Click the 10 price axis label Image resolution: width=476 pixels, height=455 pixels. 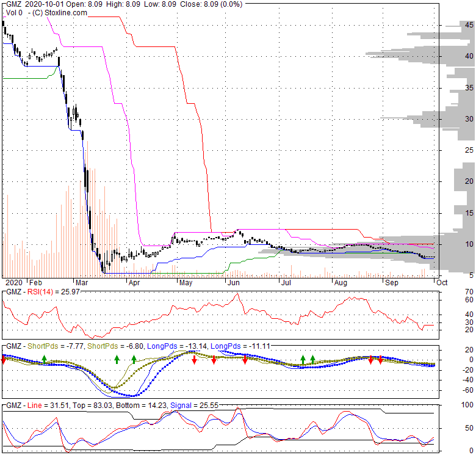[469, 244]
